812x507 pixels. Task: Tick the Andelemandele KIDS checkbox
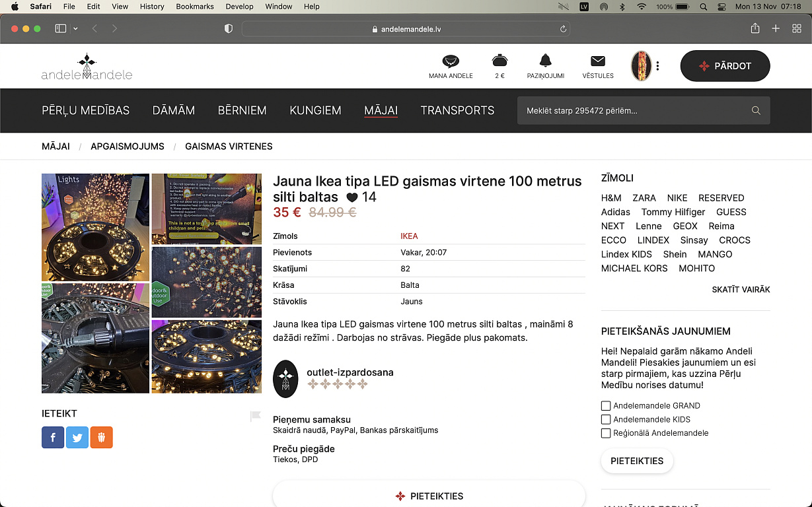coord(606,420)
